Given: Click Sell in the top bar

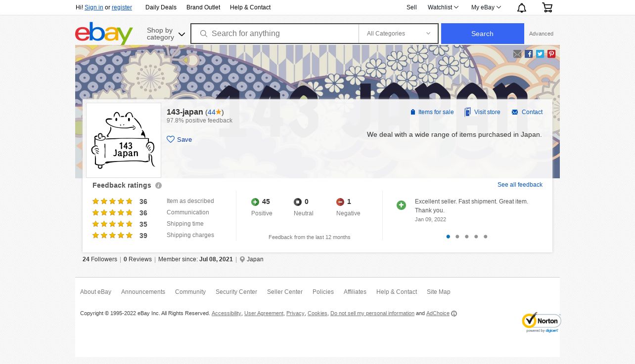Looking at the screenshot, I should (x=411, y=7).
